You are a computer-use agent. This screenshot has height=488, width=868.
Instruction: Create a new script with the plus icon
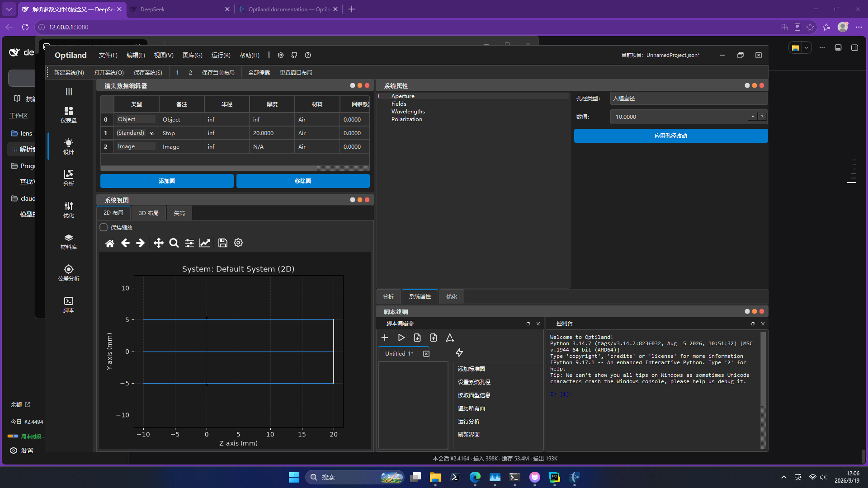(x=385, y=338)
